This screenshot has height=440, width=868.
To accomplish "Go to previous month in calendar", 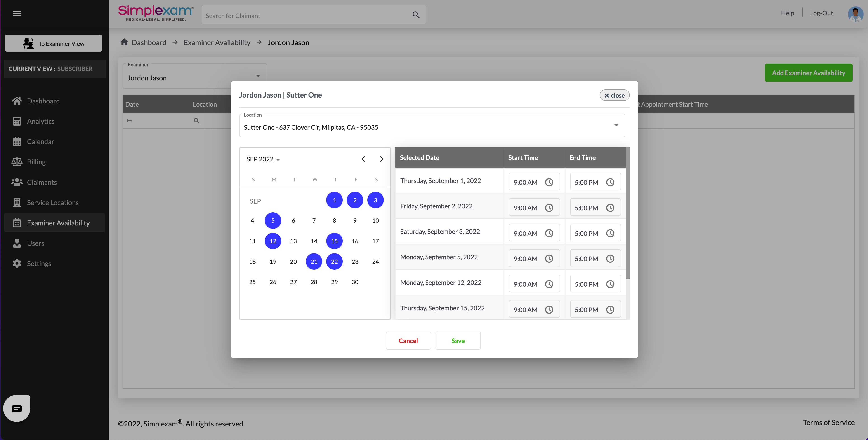I will [363, 159].
